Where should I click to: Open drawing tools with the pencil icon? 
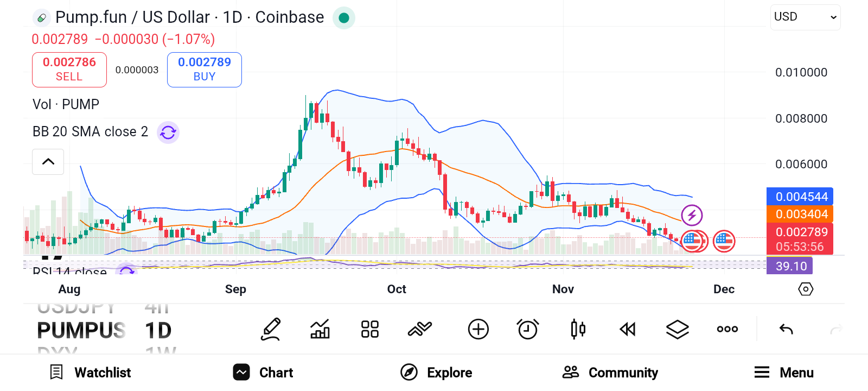coord(270,329)
